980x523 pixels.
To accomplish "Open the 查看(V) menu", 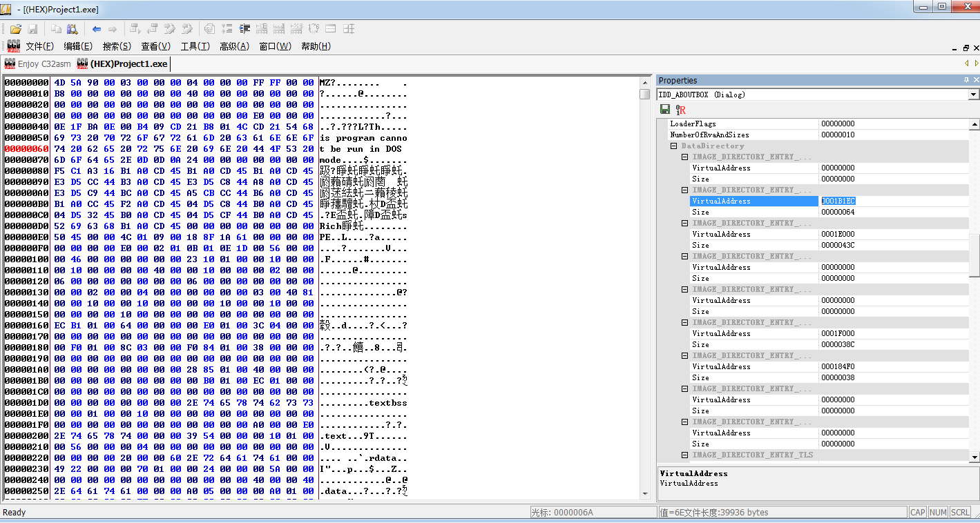I will point(155,46).
